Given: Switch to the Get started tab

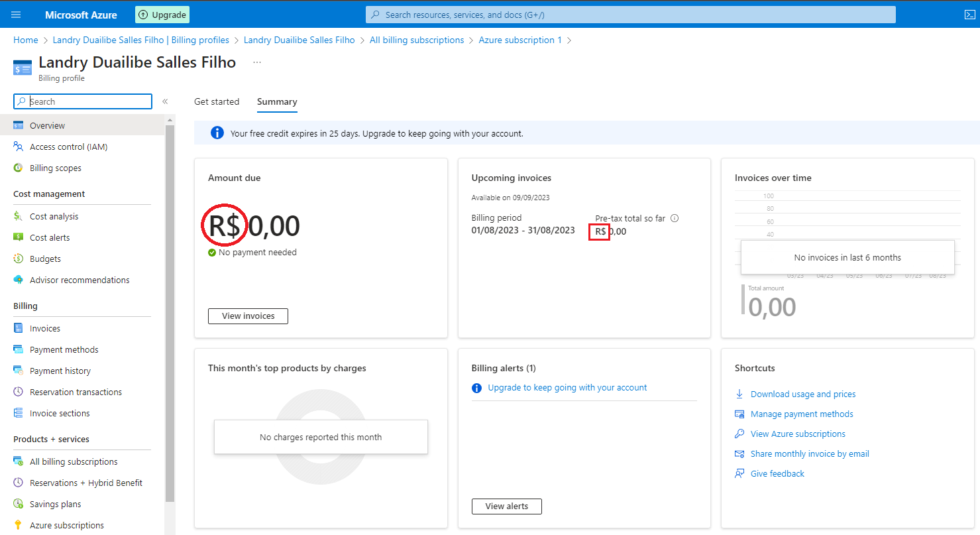Looking at the screenshot, I should tap(216, 101).
